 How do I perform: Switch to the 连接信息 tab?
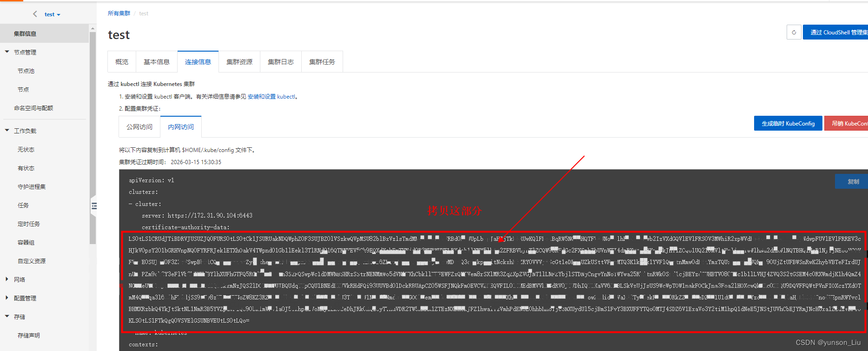pyautogui.click(x=198, y=62)
